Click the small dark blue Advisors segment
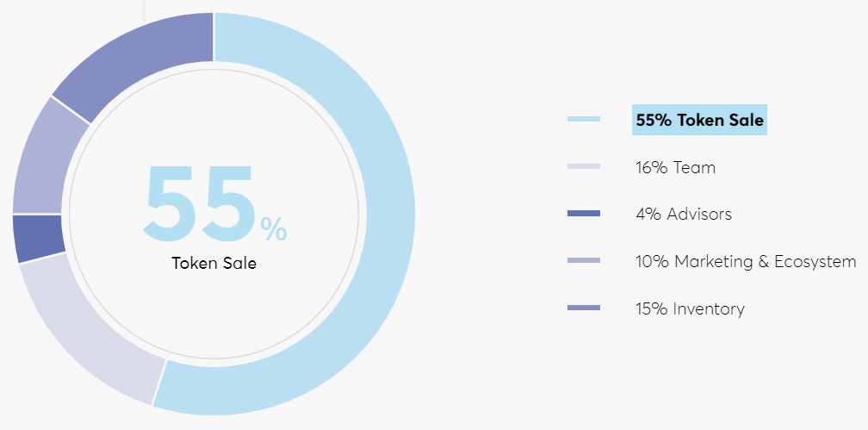The height and width of the screenshot is (430, 868). point(38,237)
